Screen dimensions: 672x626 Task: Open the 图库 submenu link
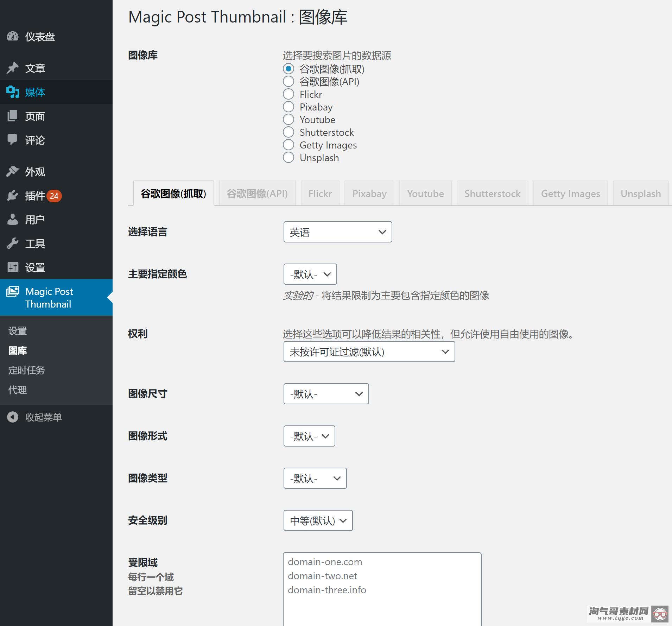pyautogui.click(x=18, y=350)
